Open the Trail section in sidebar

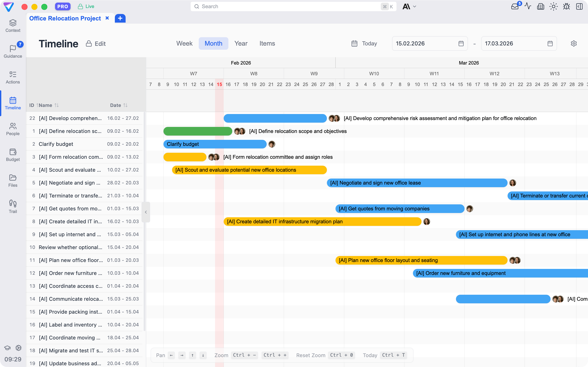13,206
